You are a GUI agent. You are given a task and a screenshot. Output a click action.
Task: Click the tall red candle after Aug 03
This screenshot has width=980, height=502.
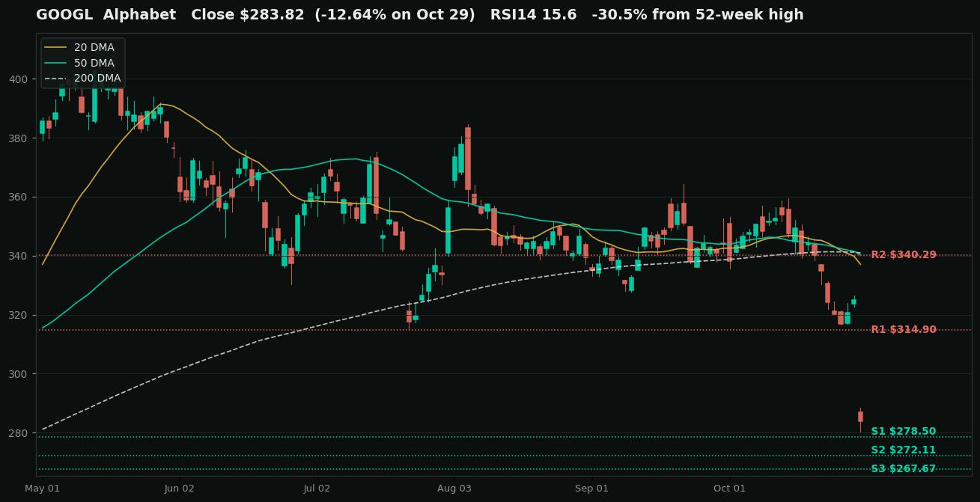[x=468, y=159]
